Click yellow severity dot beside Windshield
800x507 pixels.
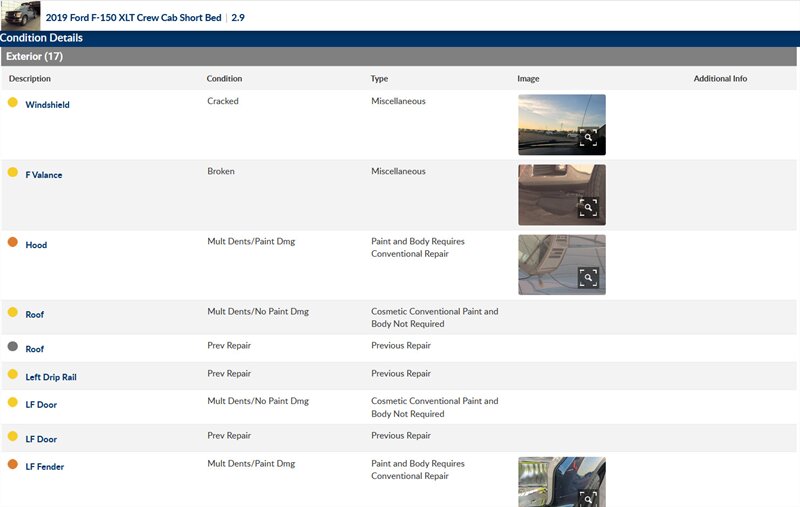coord(13,102)
